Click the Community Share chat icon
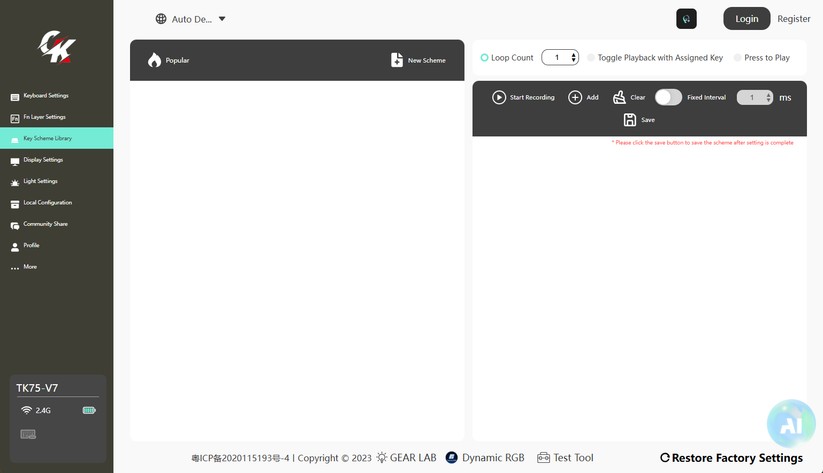The image size is (823, 473). point(15,225)
